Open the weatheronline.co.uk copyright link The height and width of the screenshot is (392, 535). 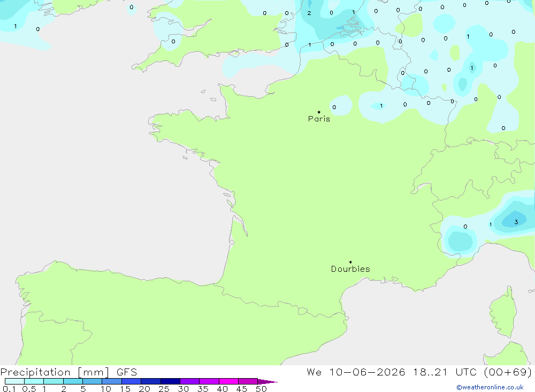pos(490,387)
